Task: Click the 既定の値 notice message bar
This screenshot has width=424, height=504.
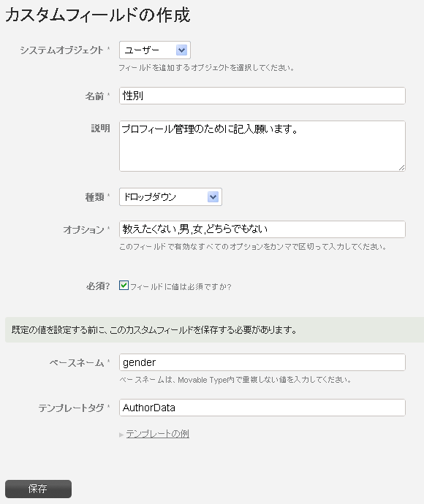Action: pos(215,329)
